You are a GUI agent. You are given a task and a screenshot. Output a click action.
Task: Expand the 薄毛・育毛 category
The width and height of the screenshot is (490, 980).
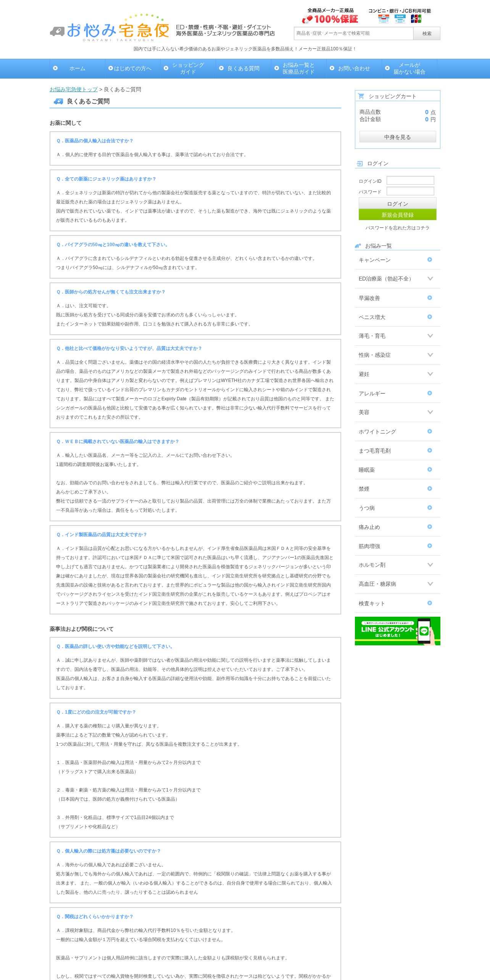tap(398, 336)
